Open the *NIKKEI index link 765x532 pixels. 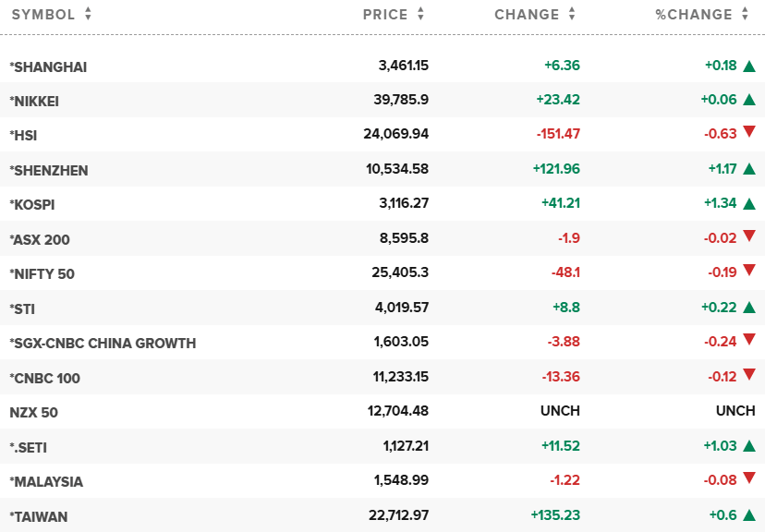click(x=34, y=101)
